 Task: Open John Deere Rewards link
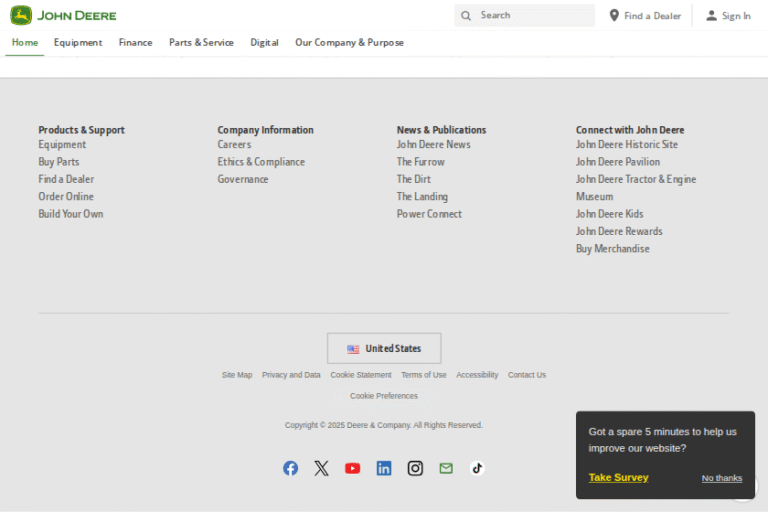click(x=619, y=231)
